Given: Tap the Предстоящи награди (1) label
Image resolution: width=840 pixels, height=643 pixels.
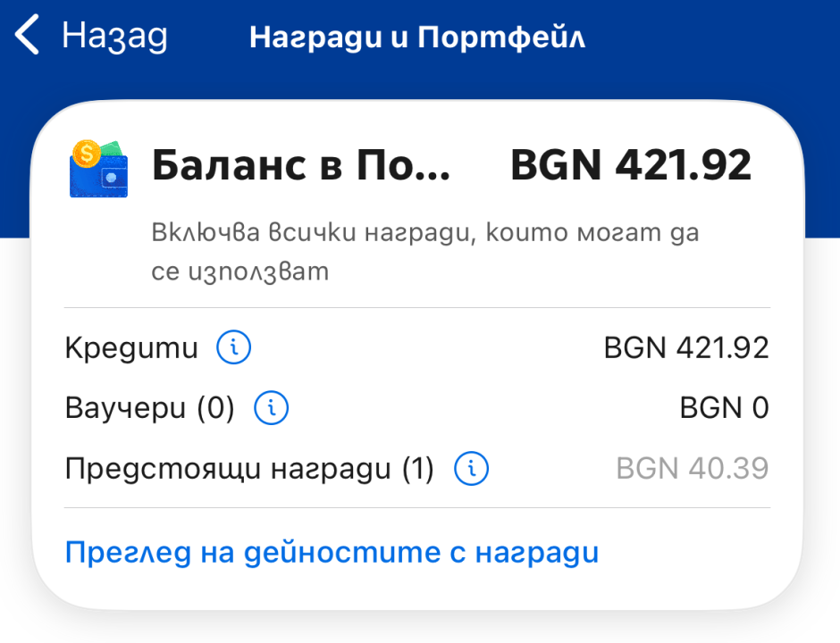Looking at the screenshot, I should [249, 467].
